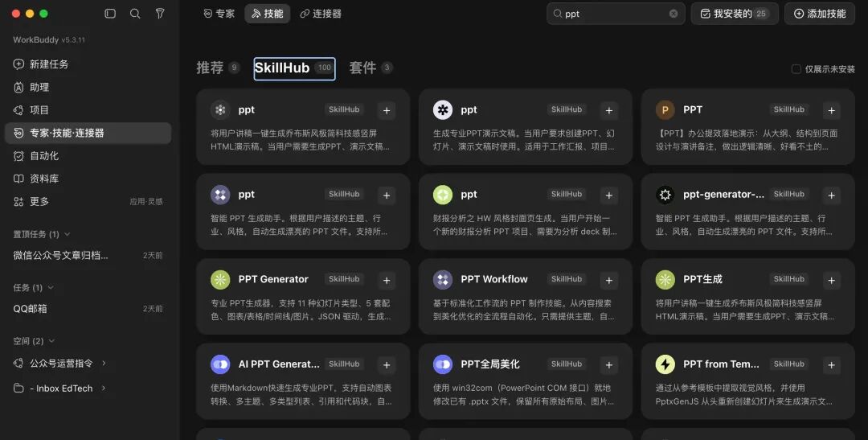
Task: Click 应用·灵感 link beside 更多
Action: (x=146, y=202)
